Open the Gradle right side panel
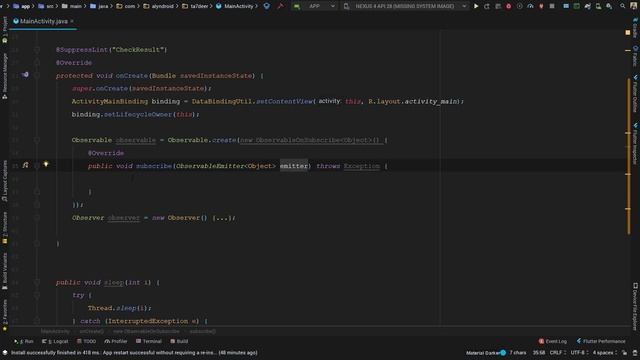Viewport: 640px width, 360px height. point(636,27)
